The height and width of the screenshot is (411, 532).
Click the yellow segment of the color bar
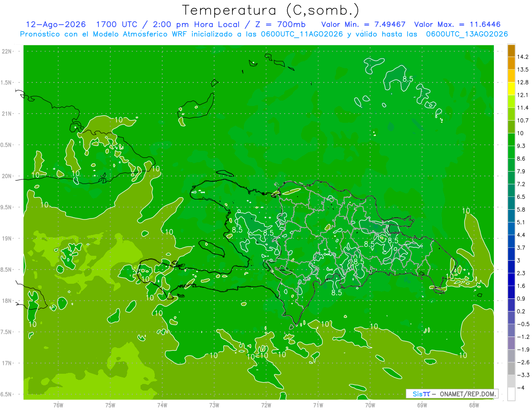(511, 89)
